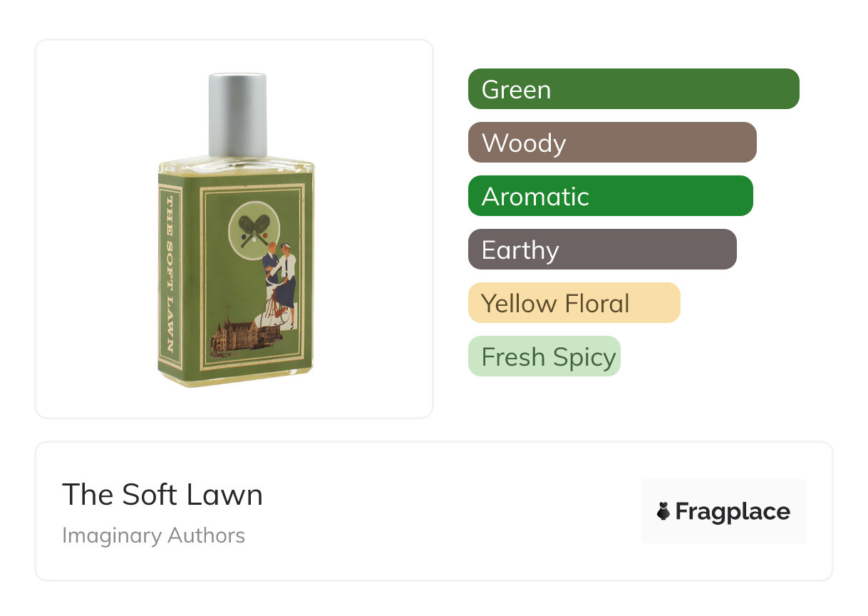Click the Fragplace logo icon
This screenshot has width=868, height=616.
(663, 511)
